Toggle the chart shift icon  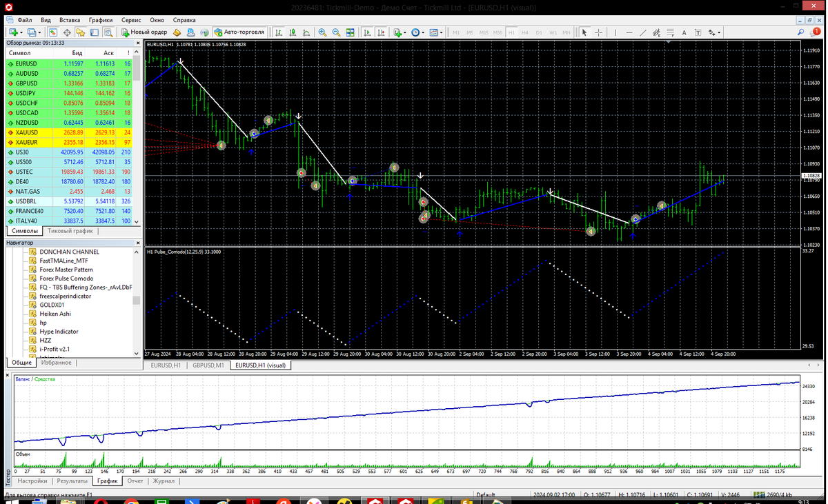point(381,32)
